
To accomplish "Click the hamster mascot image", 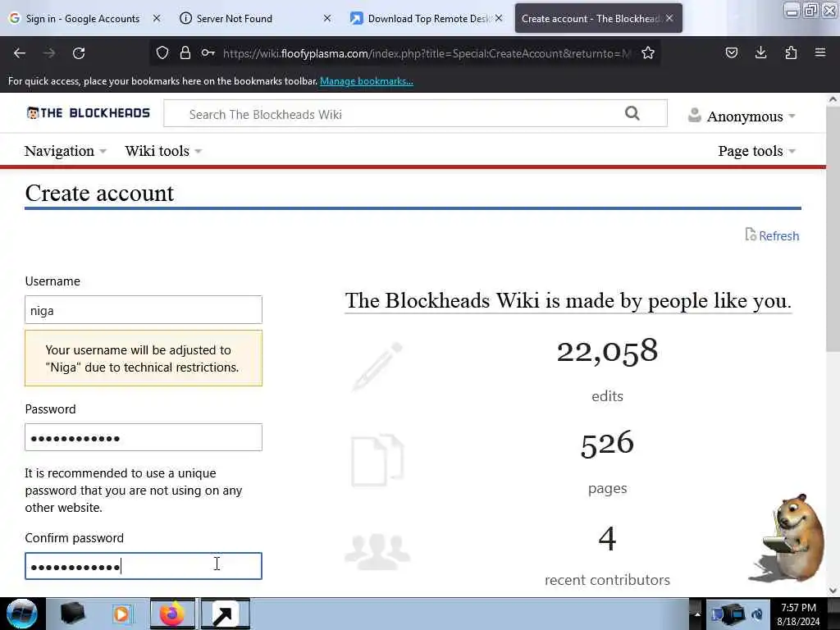I will [x=787, y=538].
